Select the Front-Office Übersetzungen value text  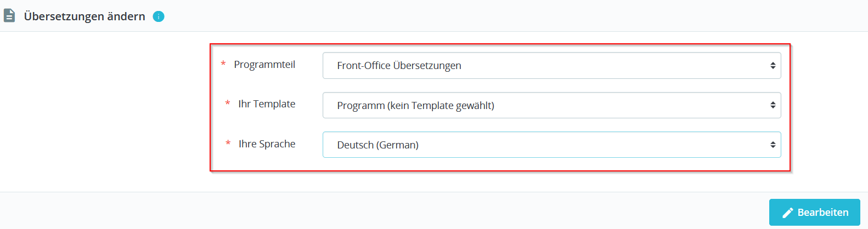[399, 66]
